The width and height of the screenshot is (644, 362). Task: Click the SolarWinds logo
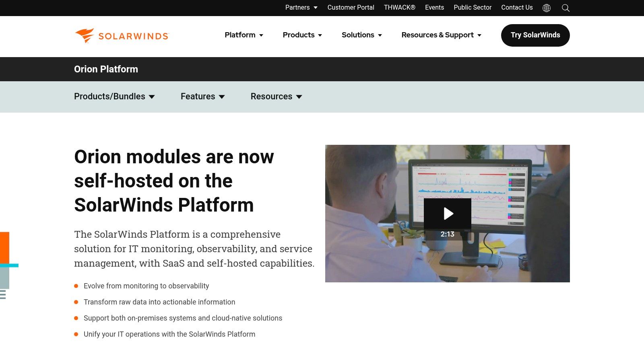tap(121, 36)
